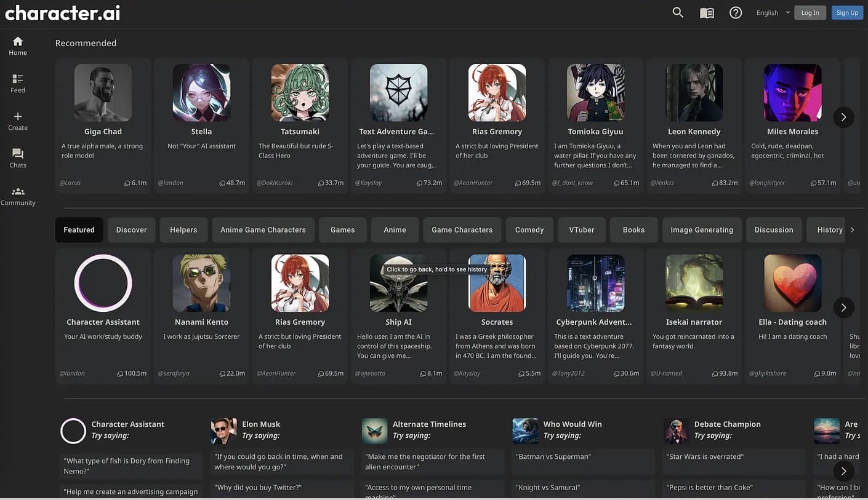Switch to the Comedy tab
The width and height of the screenshot is (868, 500).
(x=529, y=229)
